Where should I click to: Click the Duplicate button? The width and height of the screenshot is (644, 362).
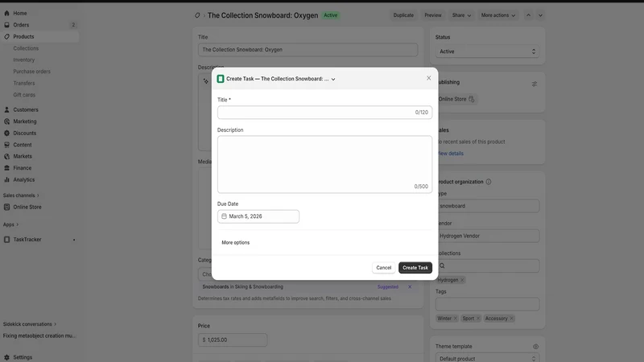tap(403, 15)
